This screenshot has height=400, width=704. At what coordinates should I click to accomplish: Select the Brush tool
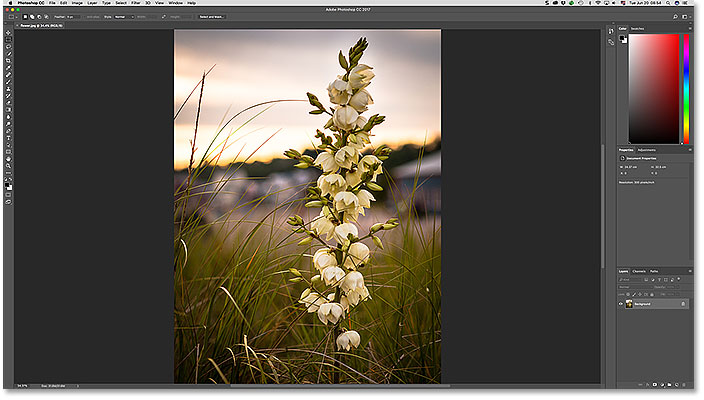[8, 82]
